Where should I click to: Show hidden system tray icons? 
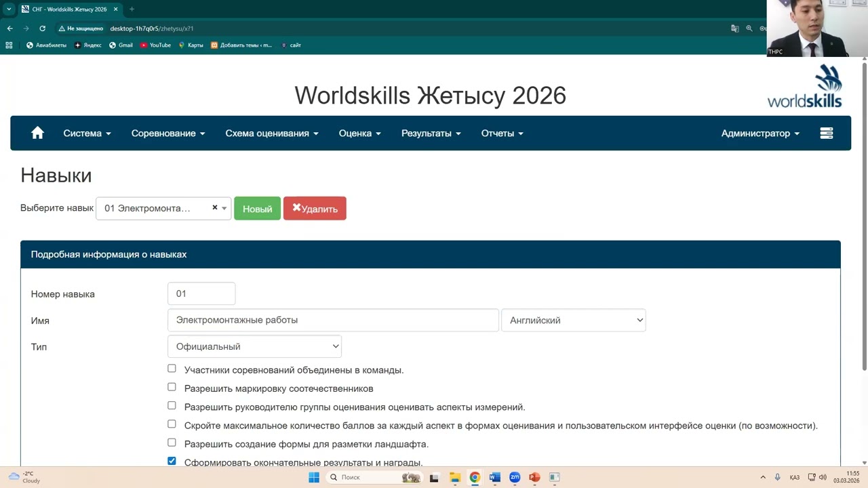pos(763,477)
